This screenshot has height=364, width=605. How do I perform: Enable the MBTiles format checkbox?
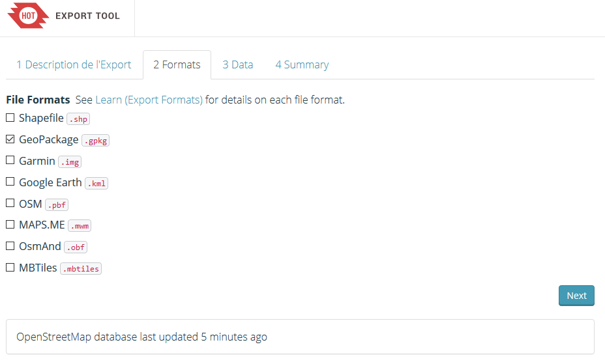click(10, 268)
